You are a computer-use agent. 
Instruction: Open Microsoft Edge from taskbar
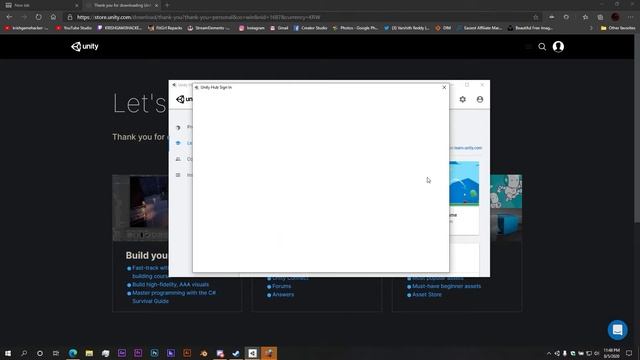coord(73,353)
